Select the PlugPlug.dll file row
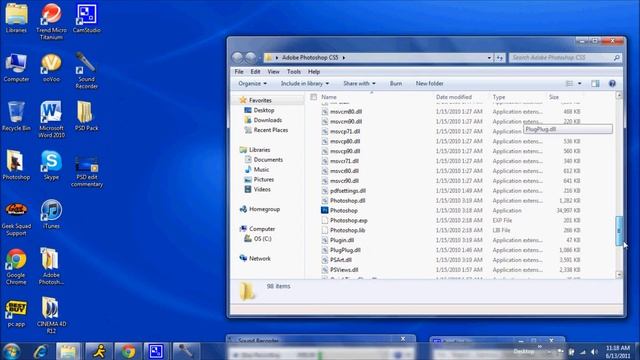 451,250
